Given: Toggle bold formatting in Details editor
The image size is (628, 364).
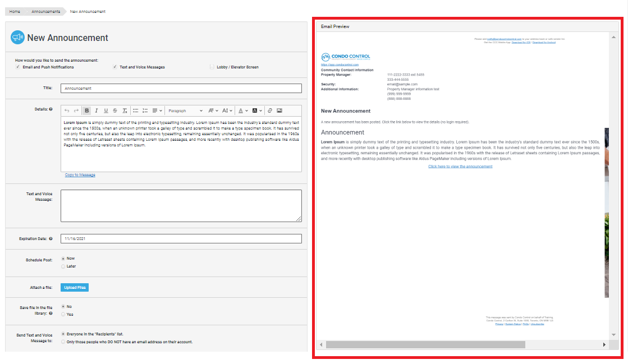Looking at the screenshot, I should (87, 110).
